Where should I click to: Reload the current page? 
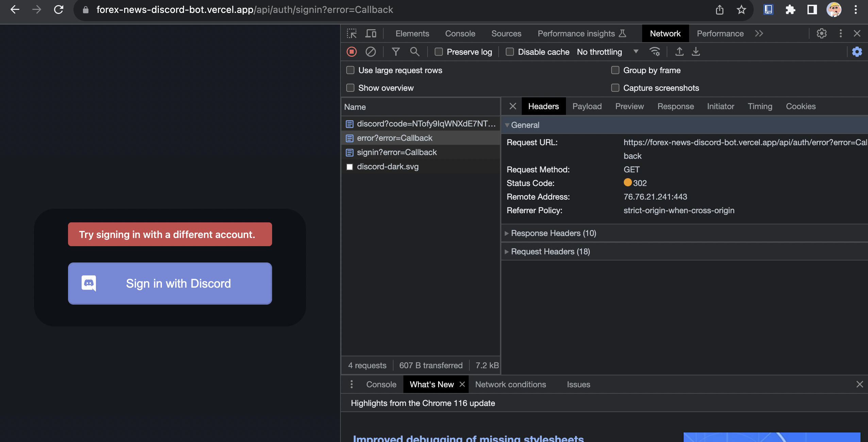(x=59, y=10)
